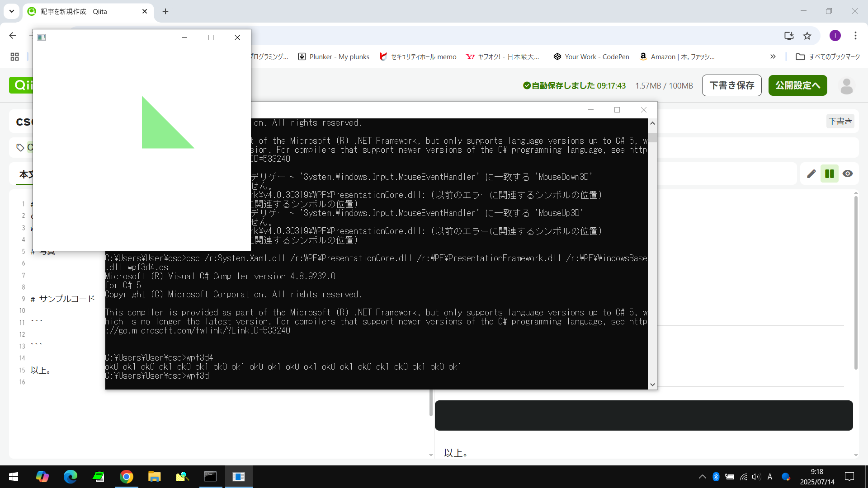Open a new browser tab

tap(165, 11)
